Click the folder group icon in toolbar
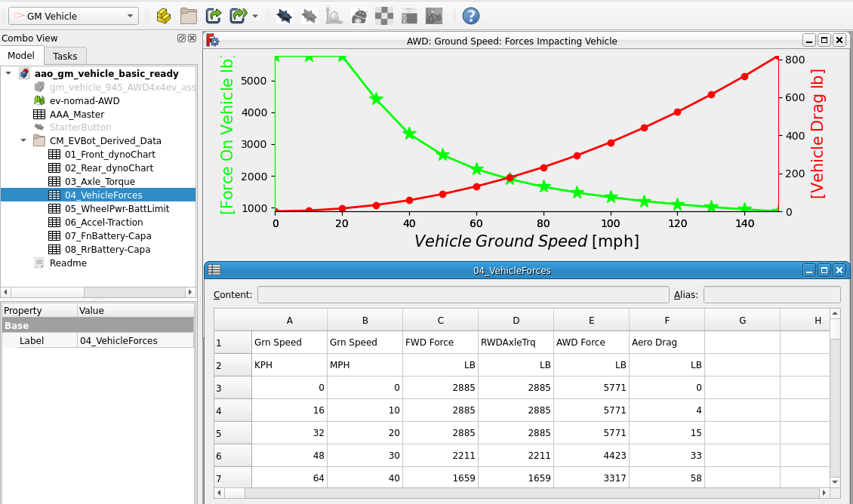This screenshot has height=504, width=853. 188,16
